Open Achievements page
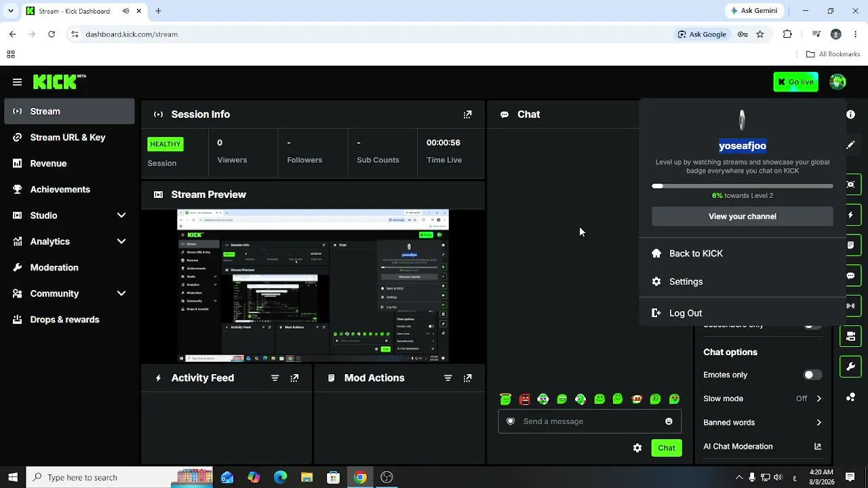The width and height of the screenshot is (868, 488). click(x=69, y=190)
